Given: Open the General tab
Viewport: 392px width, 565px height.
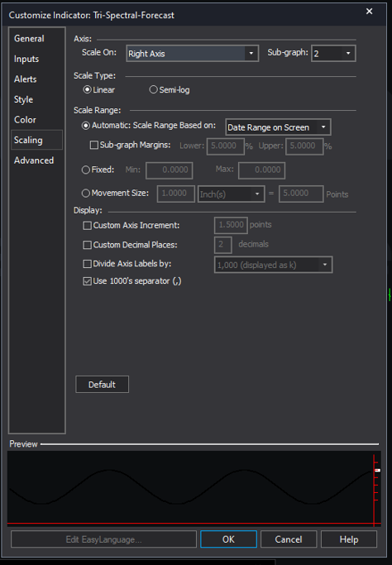Looking at the screenshot, I should [29, 39].
